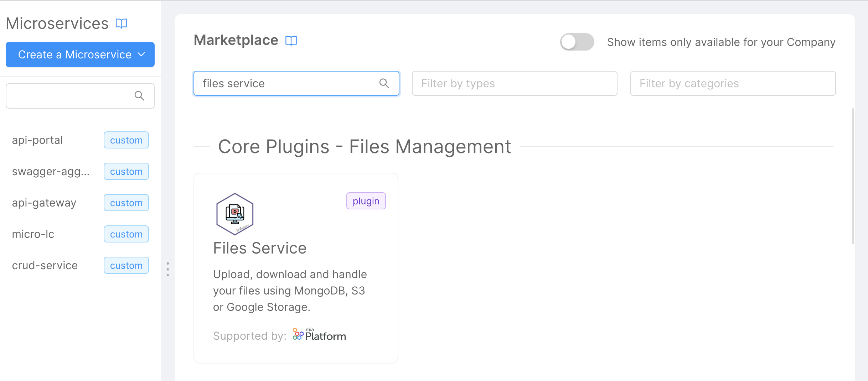Image resolution: width=868 pixels, height=381 pixels.
Task: Click the Files Service hexagon icon
Action: point(235,214)
